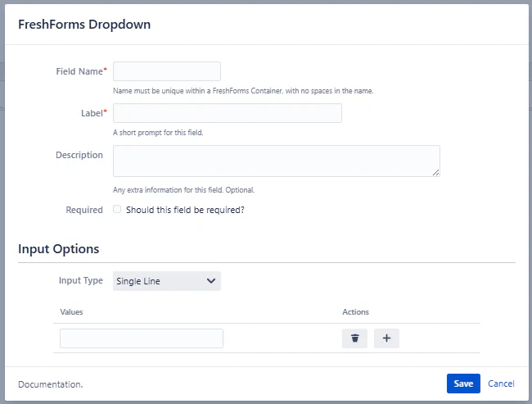Open the Input Type dropdown
The image size is (532, 404).
pyautogui.click(x=166, y=281)
